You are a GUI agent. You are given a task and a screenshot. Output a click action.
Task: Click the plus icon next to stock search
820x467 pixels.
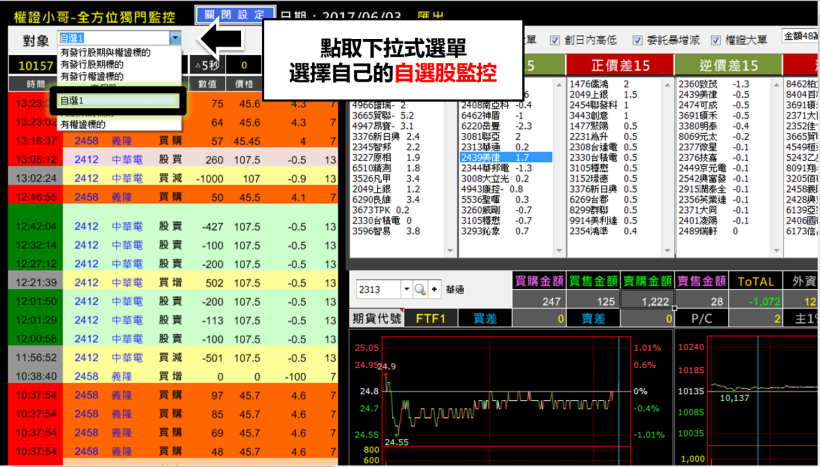[x=434, y=289]
